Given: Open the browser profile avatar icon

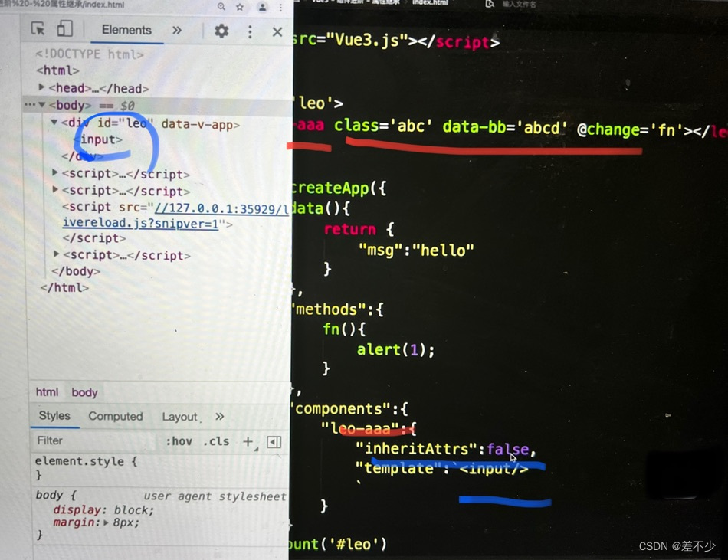Looking at the screenshot, I should (x=262, y=7).
